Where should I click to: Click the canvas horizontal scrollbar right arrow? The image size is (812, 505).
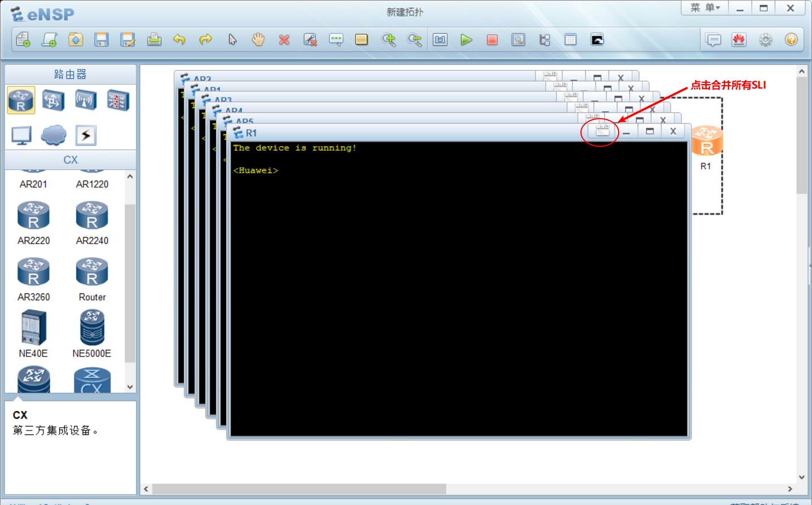click(790, 489)
